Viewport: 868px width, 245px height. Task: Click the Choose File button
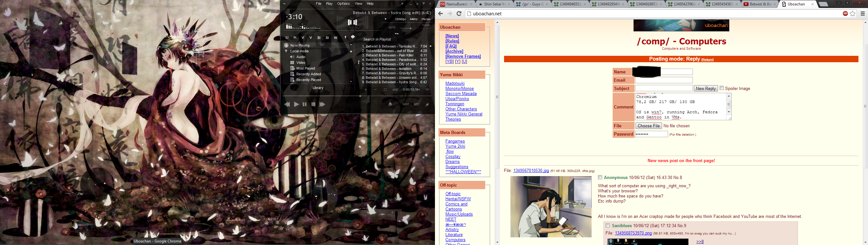649,126
